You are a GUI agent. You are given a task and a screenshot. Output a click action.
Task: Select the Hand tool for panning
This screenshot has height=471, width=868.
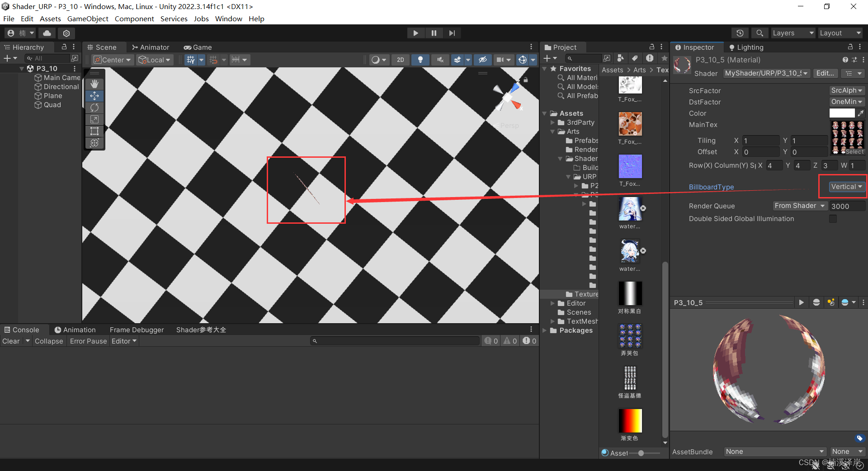point(94,84)
